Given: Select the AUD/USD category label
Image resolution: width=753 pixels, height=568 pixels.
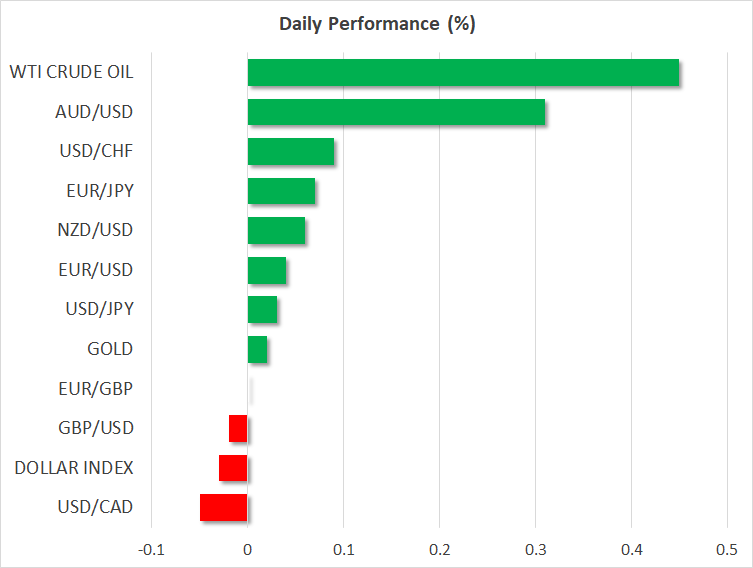Looking at the screenshot, I should (x=95, y=112).
